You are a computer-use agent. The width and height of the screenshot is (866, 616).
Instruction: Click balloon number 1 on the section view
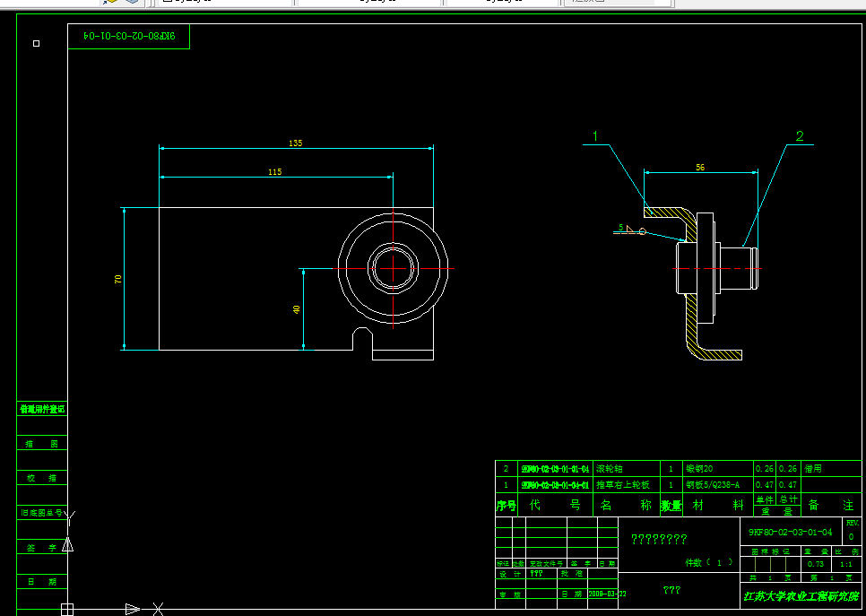click(x=595, y=136)
